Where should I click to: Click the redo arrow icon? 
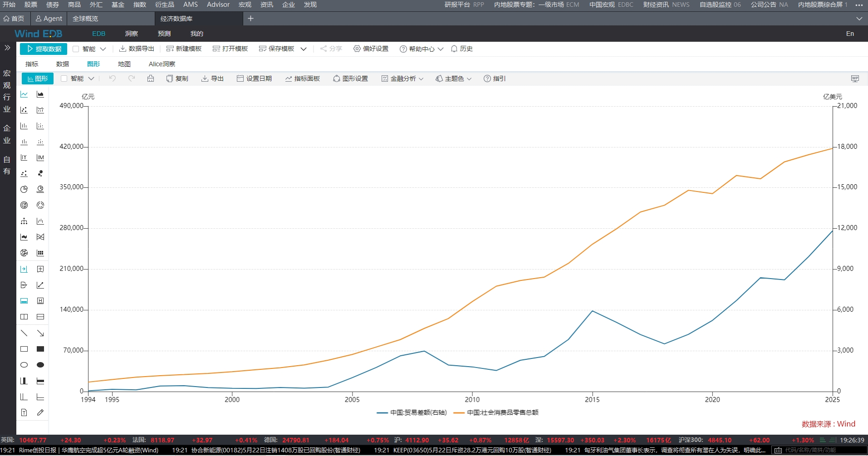point(132,78)
